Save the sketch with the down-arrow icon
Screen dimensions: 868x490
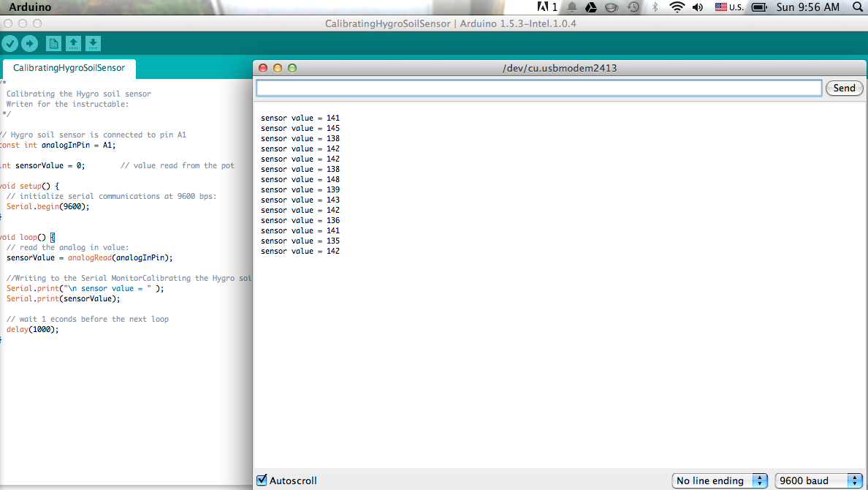93,43
